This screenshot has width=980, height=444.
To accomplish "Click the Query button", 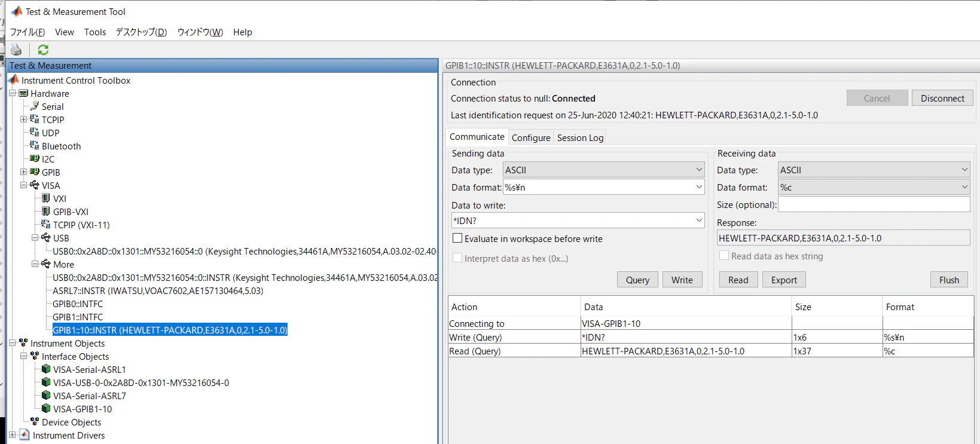I will [637, 280].
